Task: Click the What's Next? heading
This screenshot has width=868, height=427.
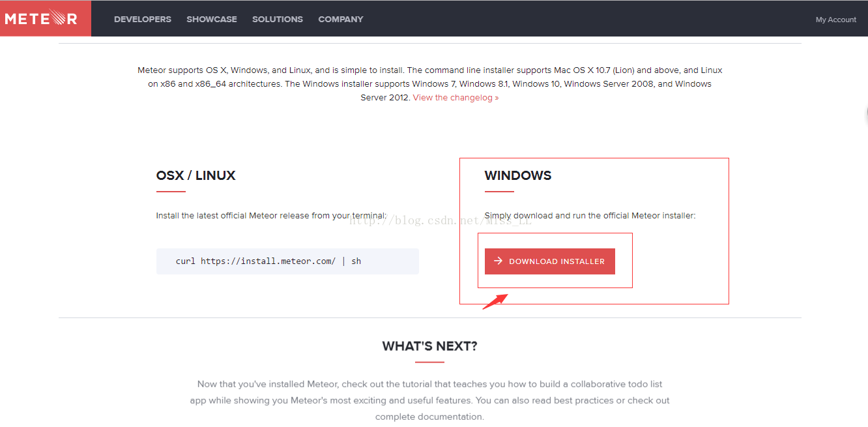Action: tap(430, 346)
